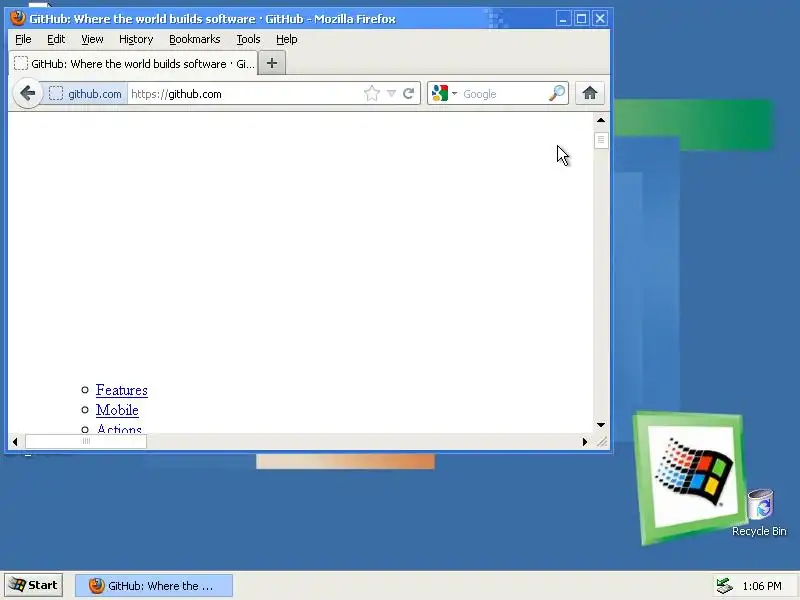Reload the page with the refresh icon

coord(408,93)
